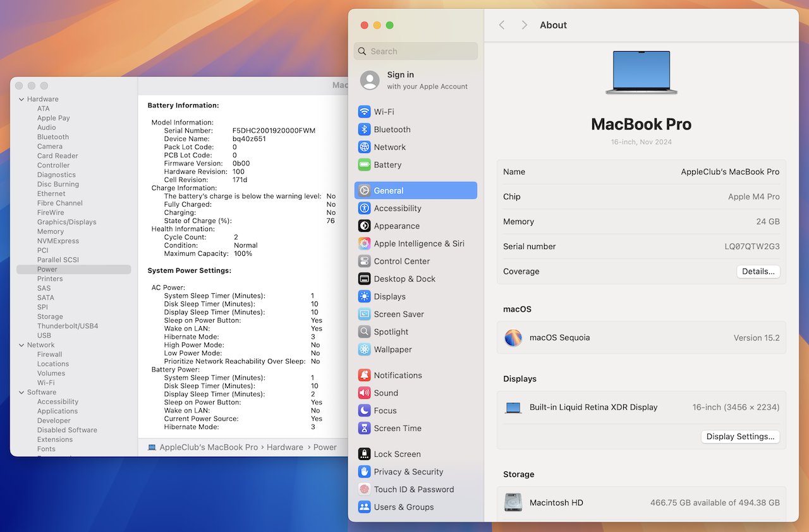The width and height of the screenshot is (809, 532).
Task: Click the Chip value Apple M4 Pro
Action: tap(754, 196)
